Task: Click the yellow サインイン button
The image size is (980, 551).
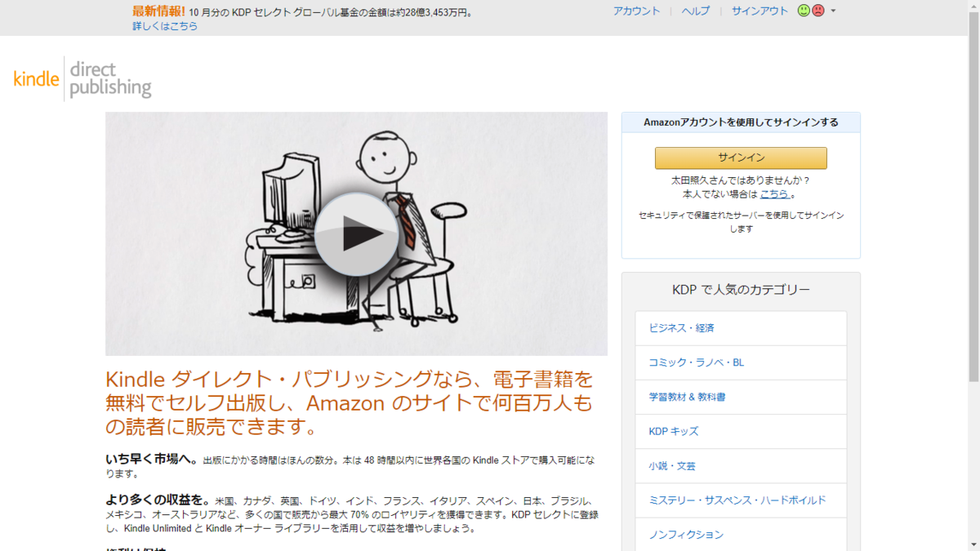Action: click(x=741, y=158)
